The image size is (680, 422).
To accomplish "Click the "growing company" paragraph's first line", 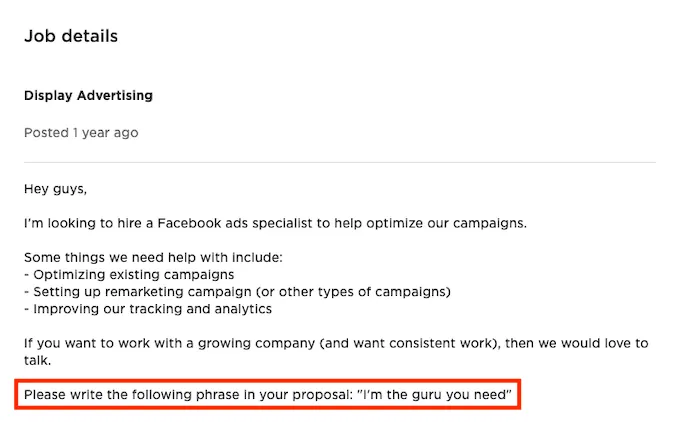I will (336, 343).
